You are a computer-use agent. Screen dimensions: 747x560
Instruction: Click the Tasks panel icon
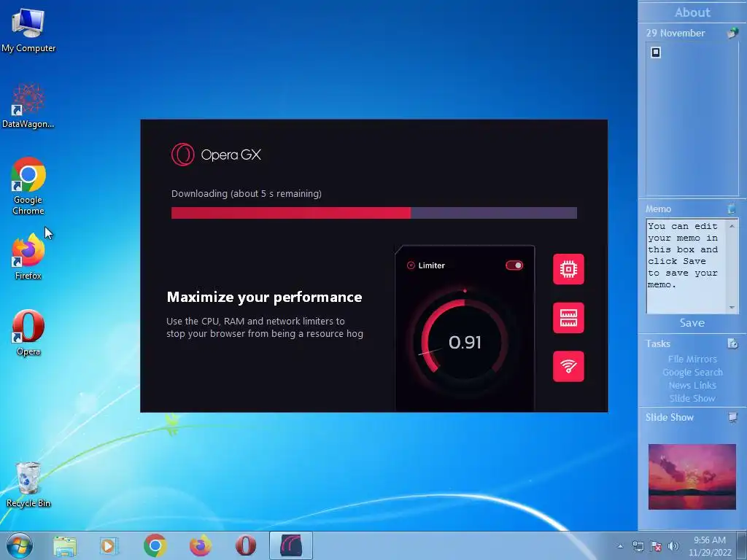point(732,343)
